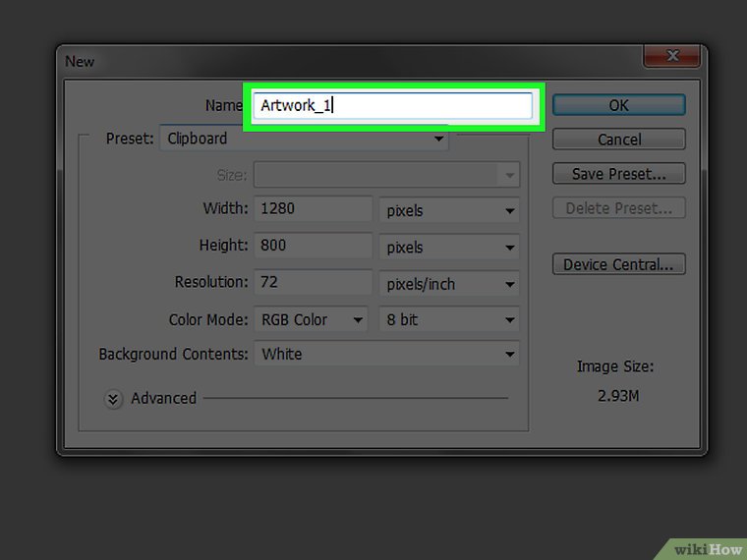747x560 pixels.
Task: Click Save Preset button
Action: coord(618,174)
